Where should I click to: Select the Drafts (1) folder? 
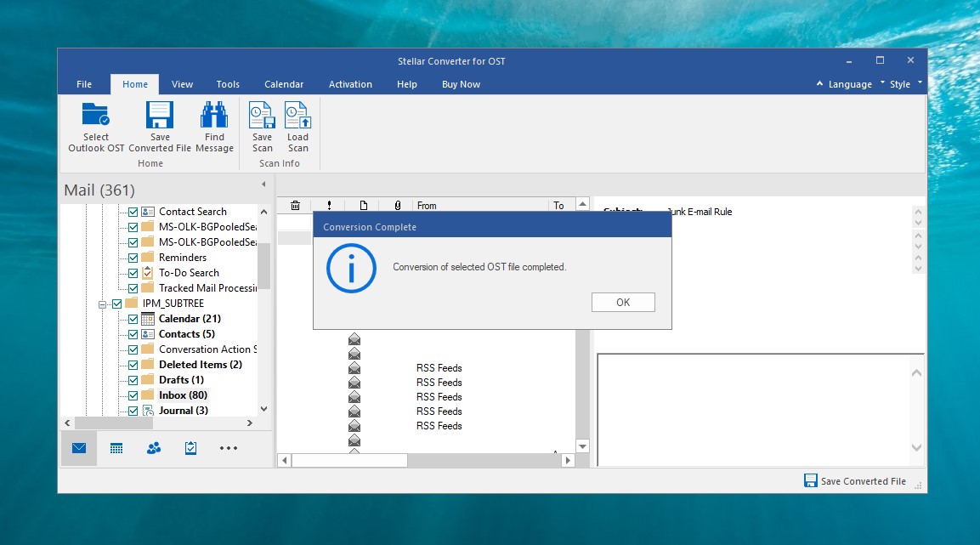tap(181, 380)
